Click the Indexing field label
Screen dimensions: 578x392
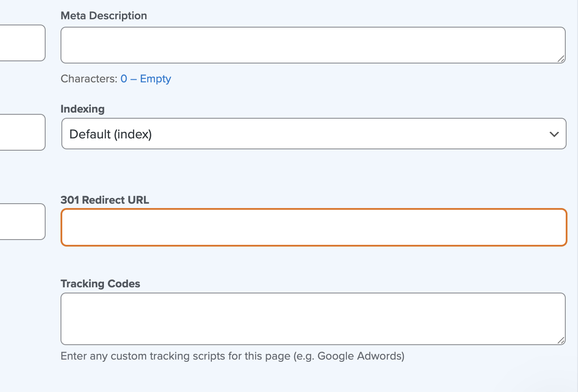coord(82,109)
